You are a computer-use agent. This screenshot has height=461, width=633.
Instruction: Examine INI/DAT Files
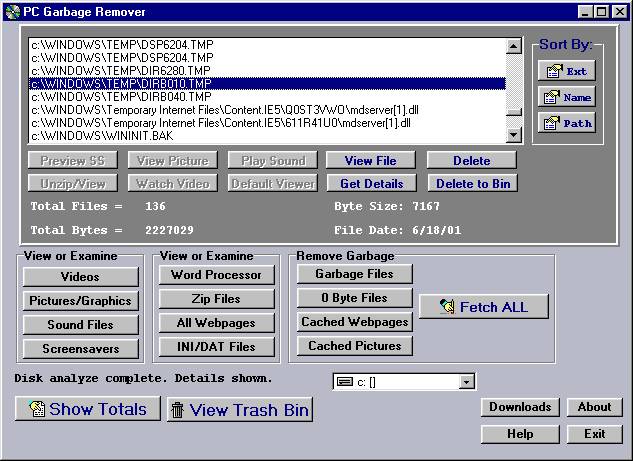[216, 346]
